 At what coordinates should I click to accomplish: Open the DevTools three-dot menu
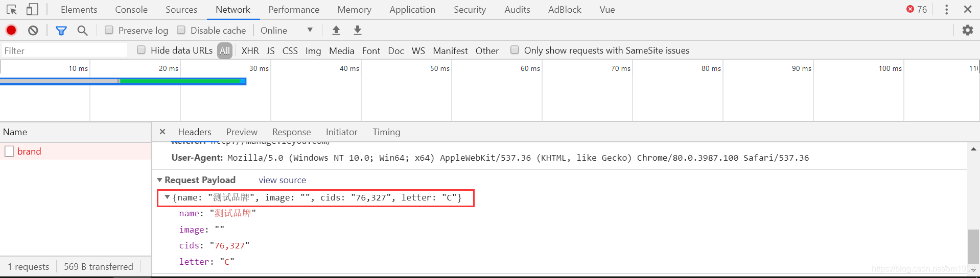946,10
